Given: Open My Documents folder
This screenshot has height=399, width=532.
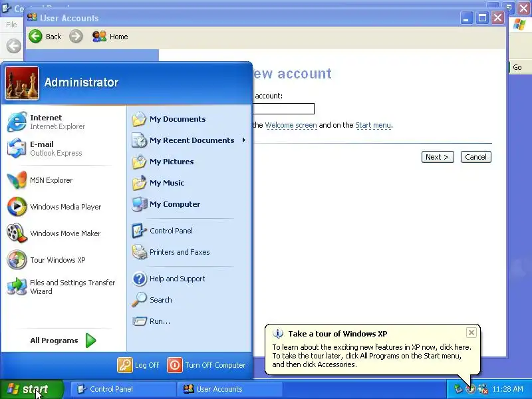Looking at the screenshot, I should click(x=189, y=119).
